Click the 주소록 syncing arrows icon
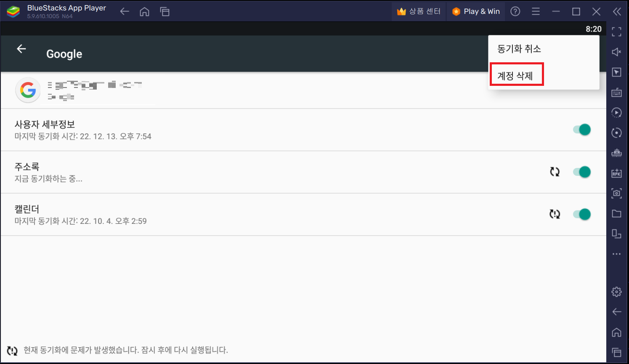629x364 pixels. click(x=555, y=172)
